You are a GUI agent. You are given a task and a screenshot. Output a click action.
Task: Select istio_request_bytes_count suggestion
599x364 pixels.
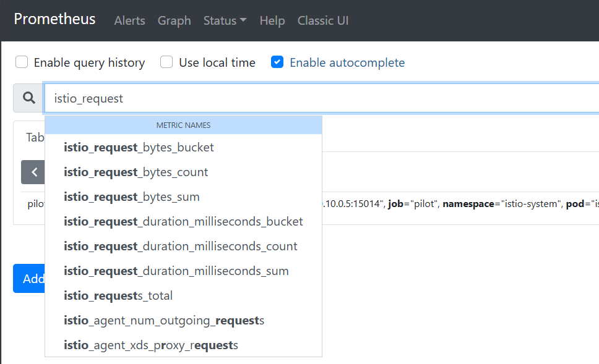tap(183, 172)
